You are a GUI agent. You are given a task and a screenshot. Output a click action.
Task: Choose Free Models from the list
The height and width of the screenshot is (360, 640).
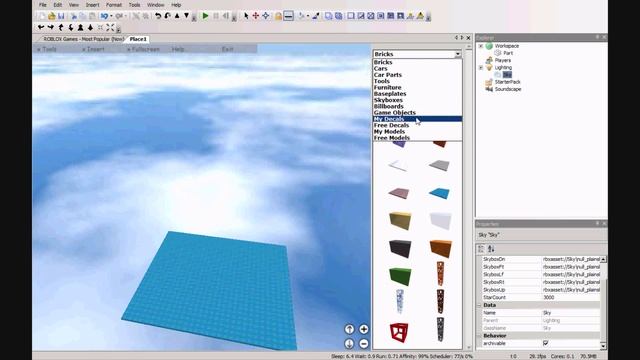coord(418,138)
